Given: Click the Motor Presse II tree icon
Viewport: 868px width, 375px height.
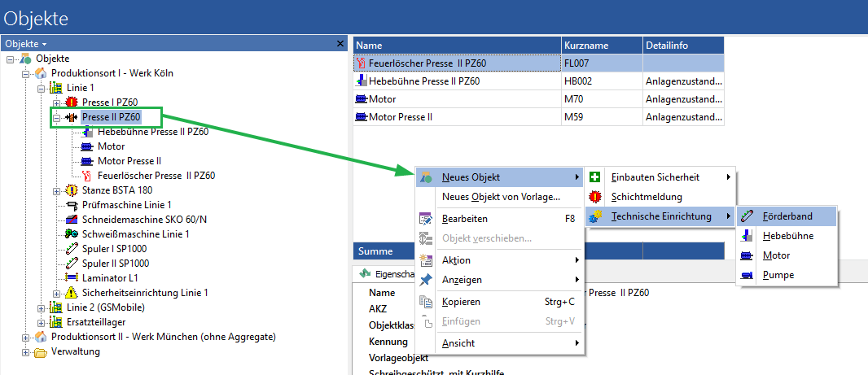Looking at the screenshot, I should (x=87, y=161).
